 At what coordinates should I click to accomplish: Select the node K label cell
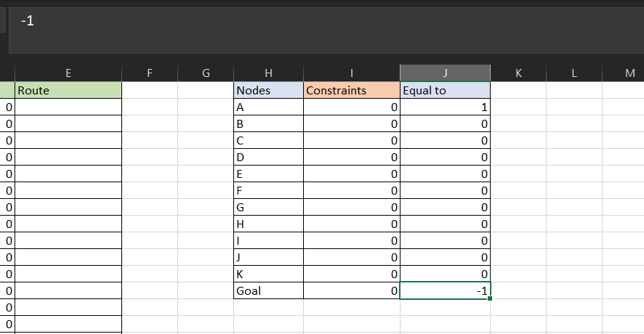[268, 274]
